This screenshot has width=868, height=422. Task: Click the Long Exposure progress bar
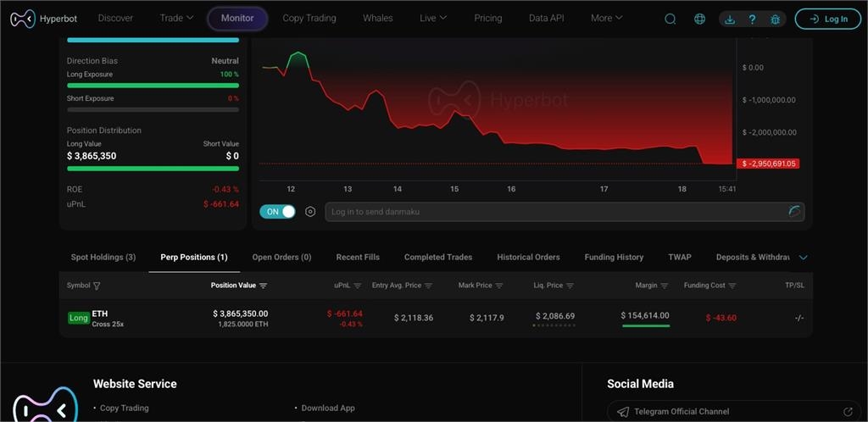click(153, 86)
